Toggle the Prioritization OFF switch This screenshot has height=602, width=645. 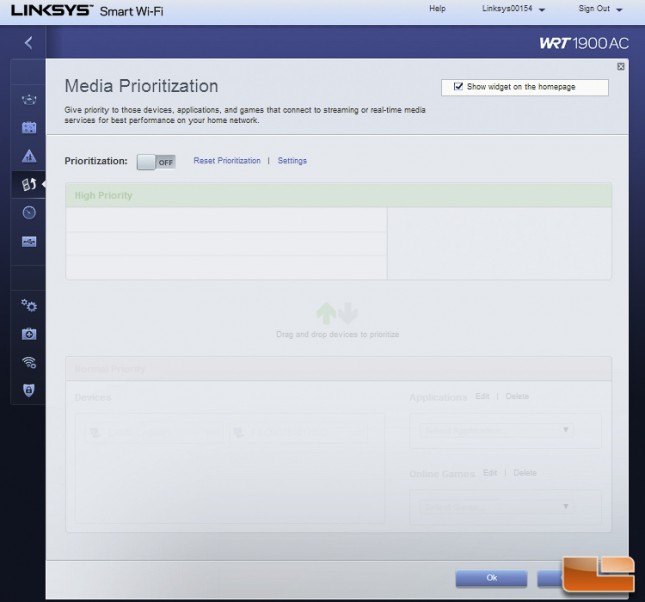coord(155,161)
